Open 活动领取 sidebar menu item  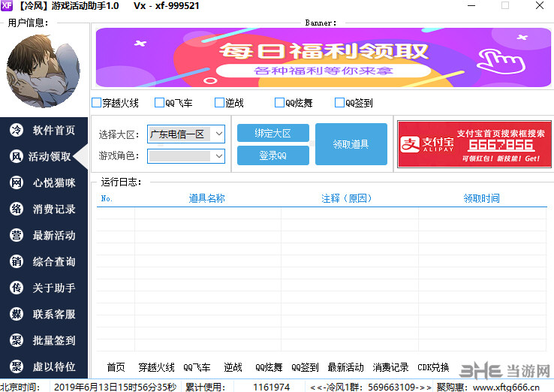click(44, 156)
